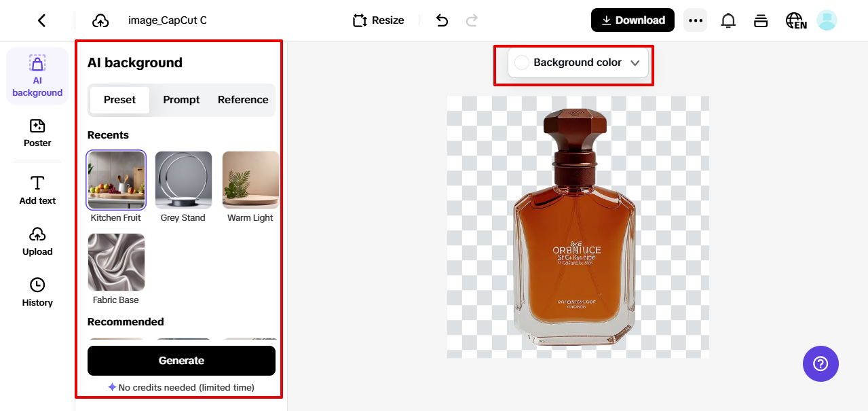The height and width of the screenshot is (411, 868).
Task: Click the Upload sidebar icon
Action: point(37,240)
